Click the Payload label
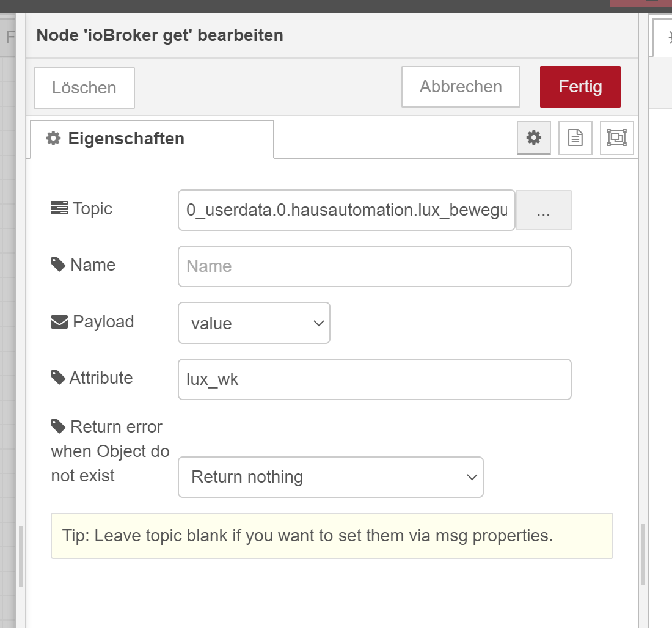This screenshot has height=628, width=672. [x=93, y=321]
